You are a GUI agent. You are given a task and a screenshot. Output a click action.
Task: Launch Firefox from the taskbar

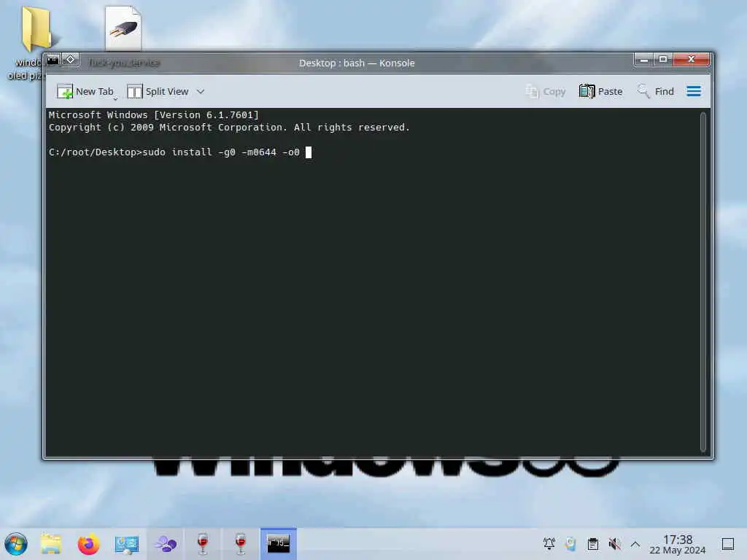tap(88, 544)
